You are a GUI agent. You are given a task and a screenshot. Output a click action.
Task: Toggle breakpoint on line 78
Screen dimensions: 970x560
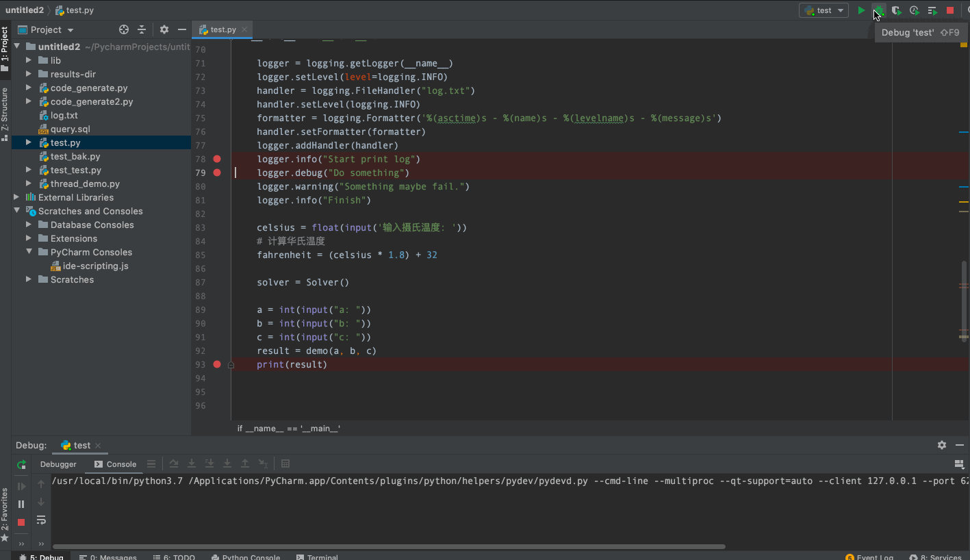coord(217,159)
